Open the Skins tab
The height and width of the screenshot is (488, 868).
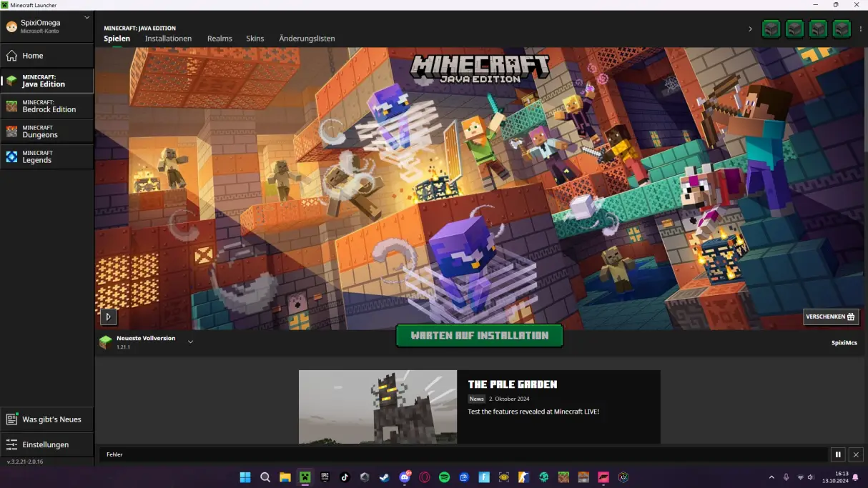[255, 39]
